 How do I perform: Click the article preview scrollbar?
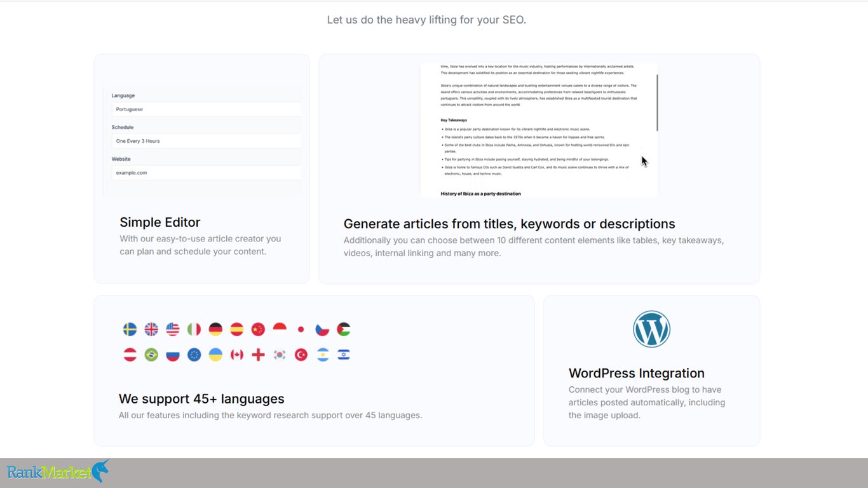point(657,102)
